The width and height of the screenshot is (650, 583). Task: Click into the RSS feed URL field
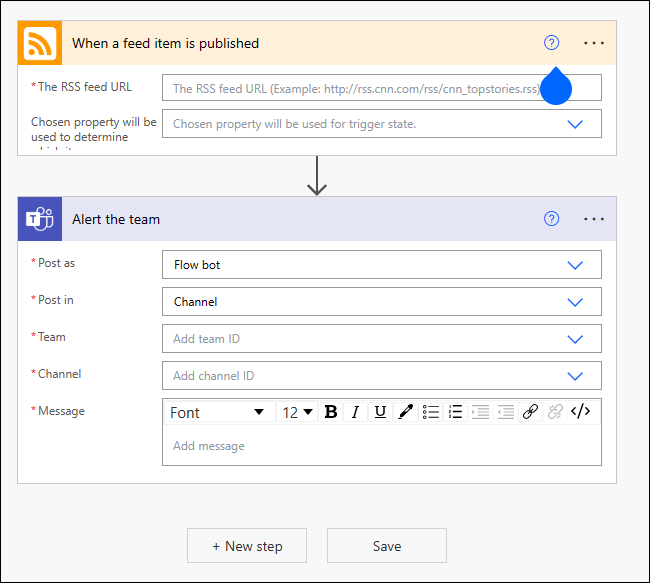[x=382, y=87]
